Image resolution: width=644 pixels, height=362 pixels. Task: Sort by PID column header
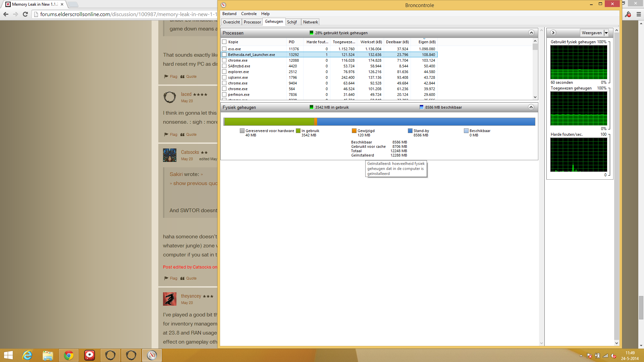pos(295,42)
